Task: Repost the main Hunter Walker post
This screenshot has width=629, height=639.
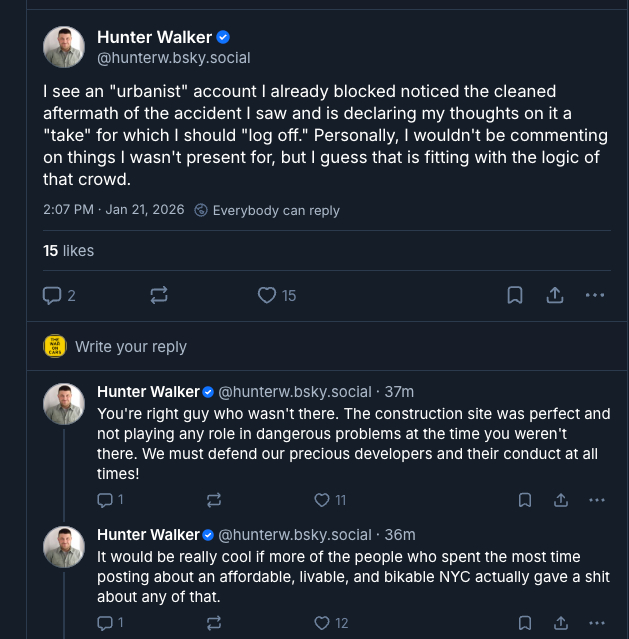Action: point(158,295)
